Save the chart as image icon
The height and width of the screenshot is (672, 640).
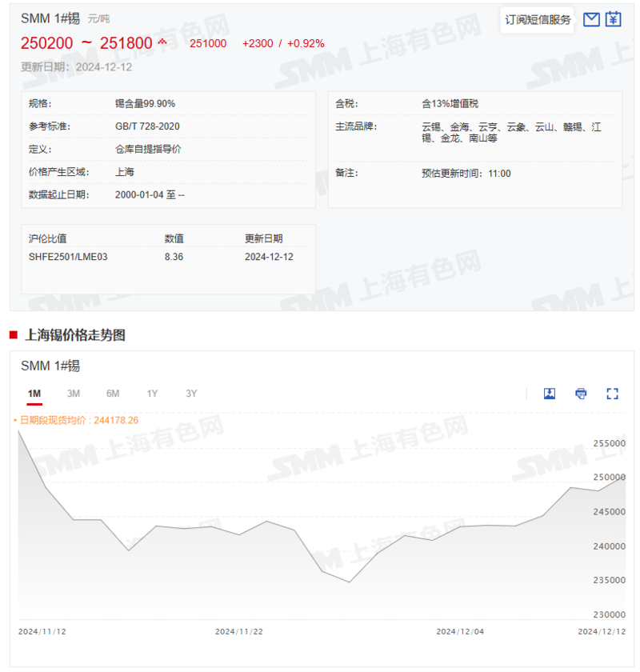[x=549, y=394]
